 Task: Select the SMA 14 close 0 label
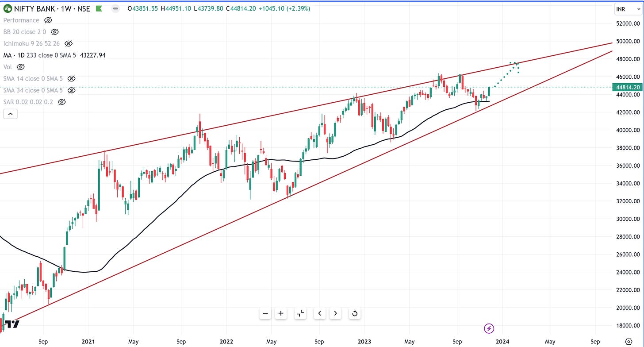pos(33,78)
